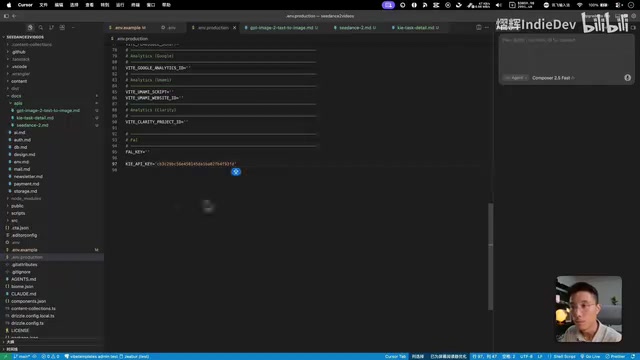Close the .env.production tab

coord(234,28)
